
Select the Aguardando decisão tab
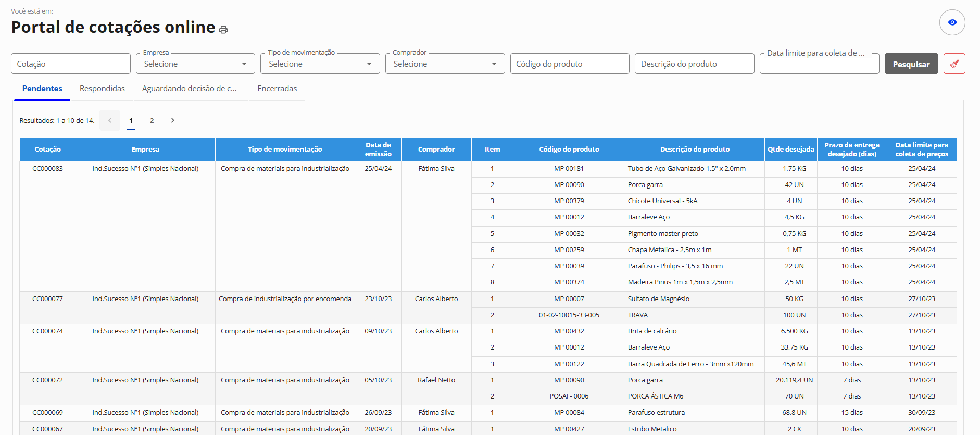click(x=189, y=89)
